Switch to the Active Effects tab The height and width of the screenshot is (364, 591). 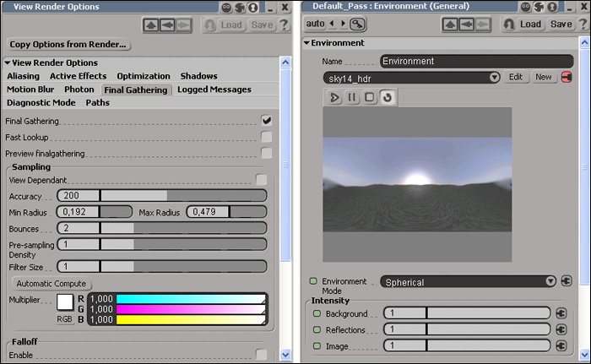78,76
